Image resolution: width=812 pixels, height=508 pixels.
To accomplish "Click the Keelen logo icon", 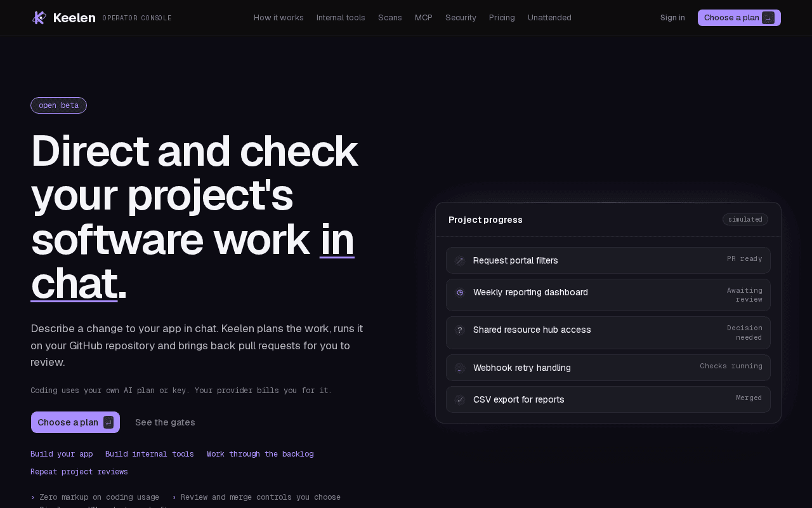I will coord(39,18).
